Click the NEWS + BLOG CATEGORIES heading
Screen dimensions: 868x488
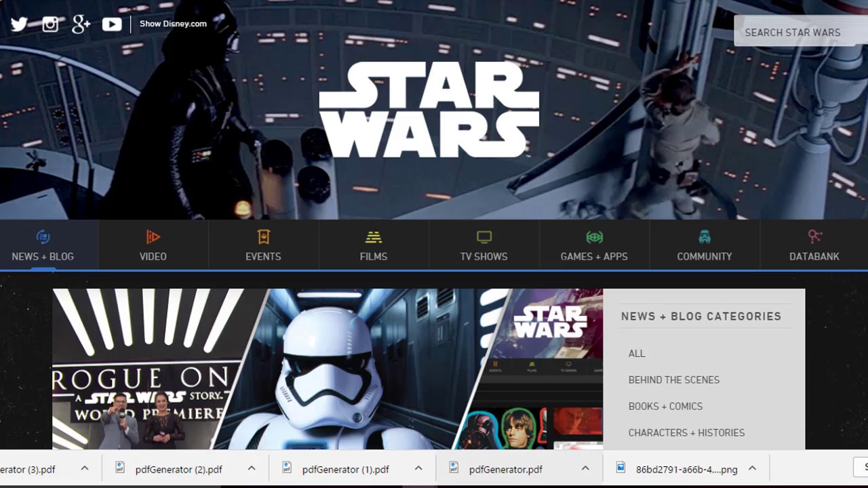pyautogui.click(x=701, y=317)
